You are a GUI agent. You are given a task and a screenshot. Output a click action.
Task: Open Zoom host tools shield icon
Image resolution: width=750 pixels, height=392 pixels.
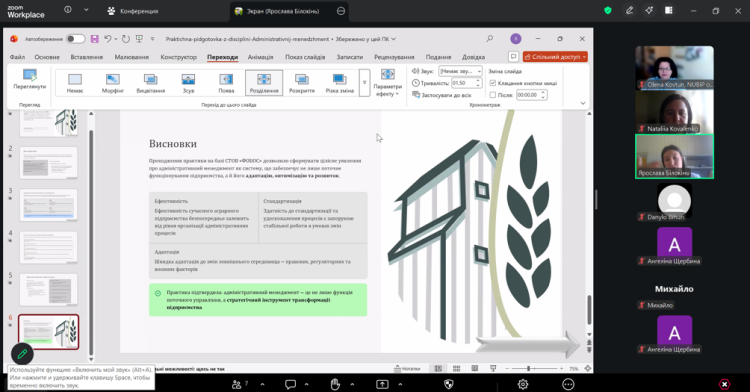449,384
